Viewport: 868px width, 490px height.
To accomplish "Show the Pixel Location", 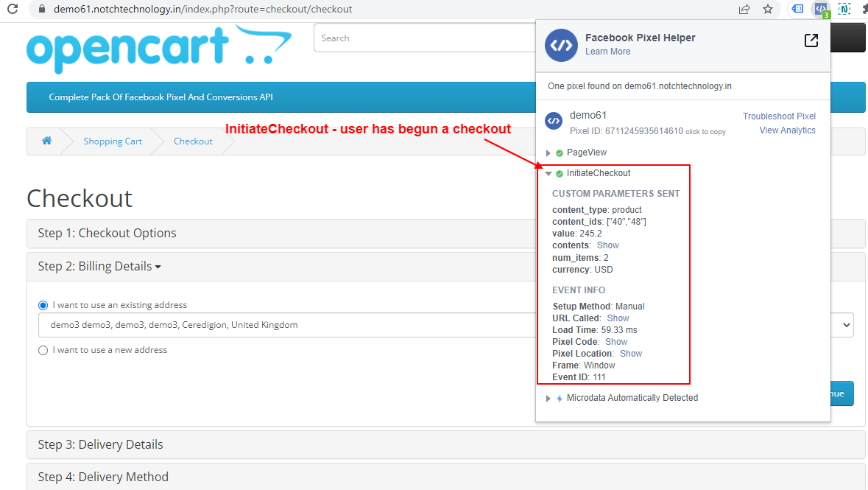I will pyautogui.click(x=630, y=354).
